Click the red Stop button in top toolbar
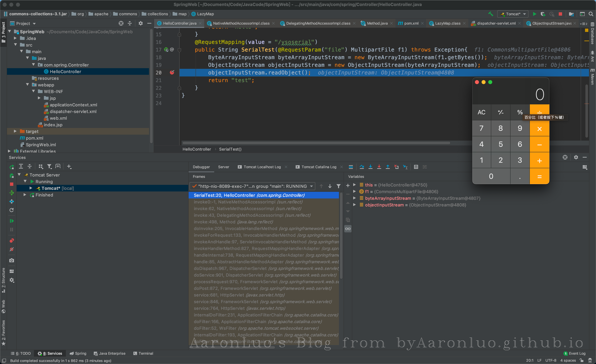The width and height of the screenshot is (596, 364). [560, 14]
